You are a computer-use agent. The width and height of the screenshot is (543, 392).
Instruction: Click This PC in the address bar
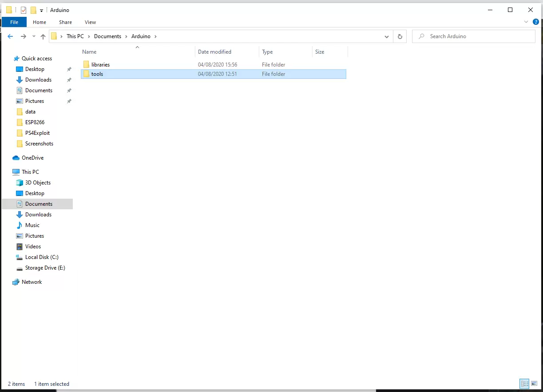[x=75, y=36]
